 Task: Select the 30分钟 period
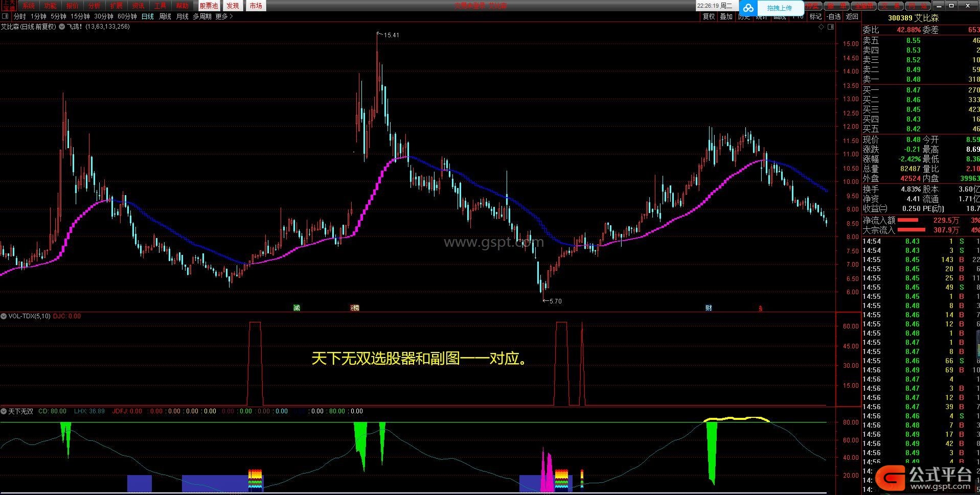[104, 16]
